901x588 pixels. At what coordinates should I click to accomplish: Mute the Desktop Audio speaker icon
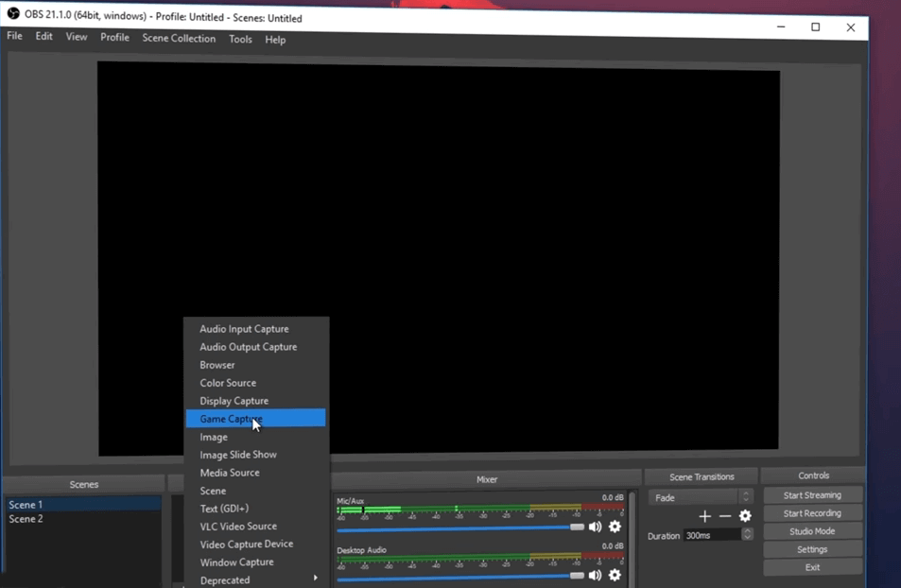(x=595, y=575)
